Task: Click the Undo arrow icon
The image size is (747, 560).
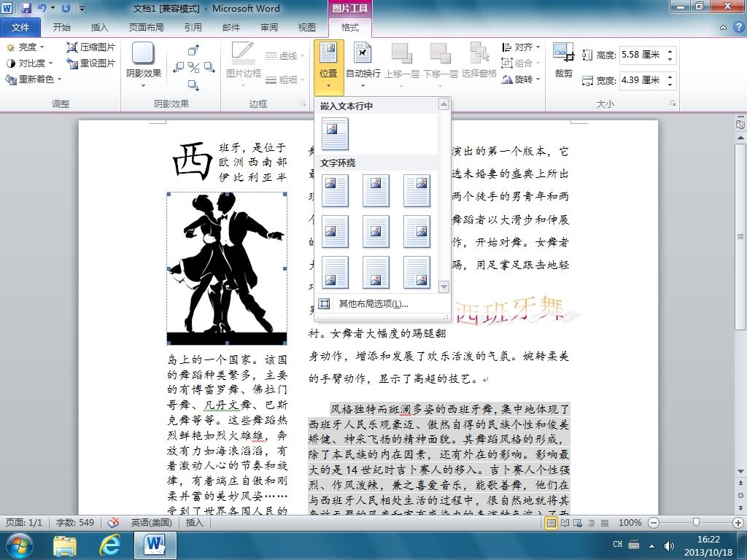Action: click(x=42, y=8)
